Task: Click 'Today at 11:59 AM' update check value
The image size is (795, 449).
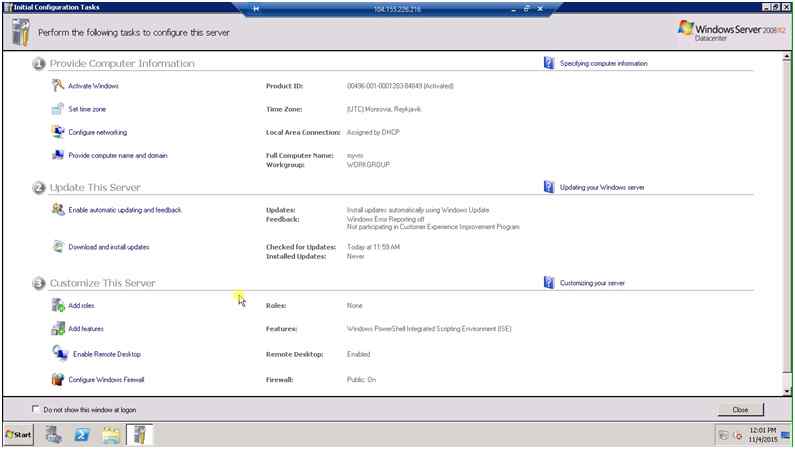Action: [x=373, y=247]
